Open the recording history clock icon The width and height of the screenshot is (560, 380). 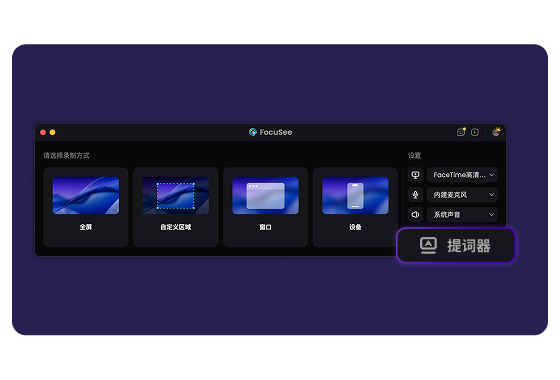[x=475, y=132]
